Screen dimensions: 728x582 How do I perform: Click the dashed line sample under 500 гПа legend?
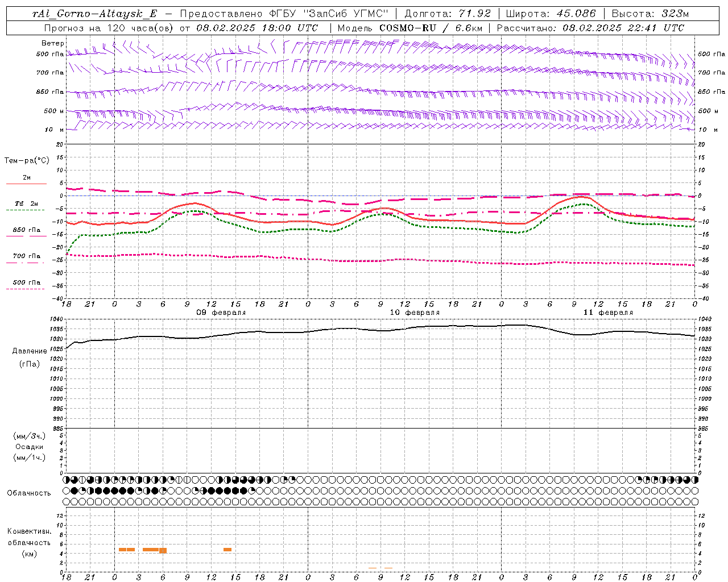pyautogui.click(x=25, y=289)
